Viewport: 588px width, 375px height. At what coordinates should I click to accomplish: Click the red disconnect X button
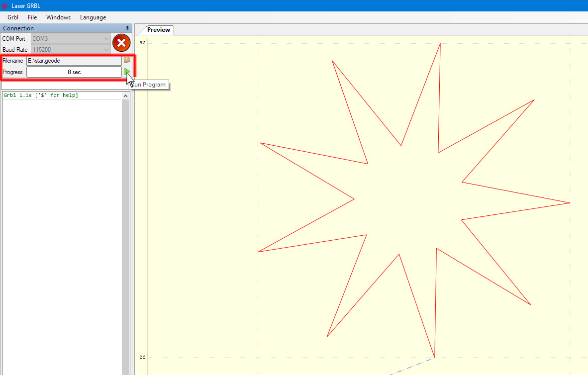pos(121,43)
